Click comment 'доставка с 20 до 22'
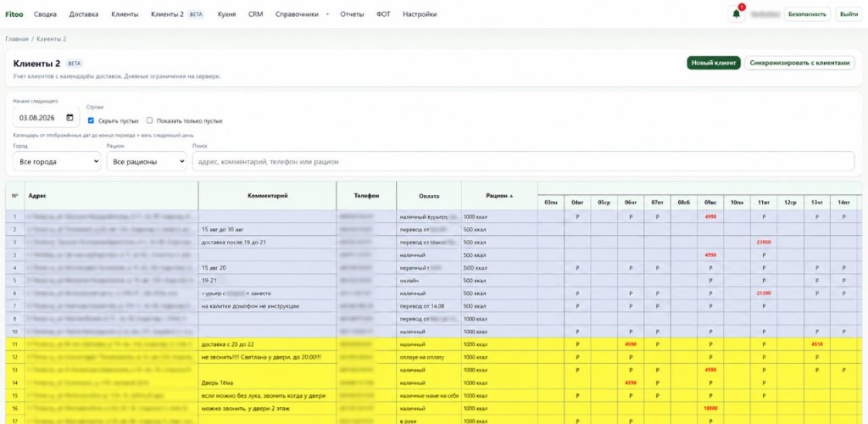 point(227,344)
